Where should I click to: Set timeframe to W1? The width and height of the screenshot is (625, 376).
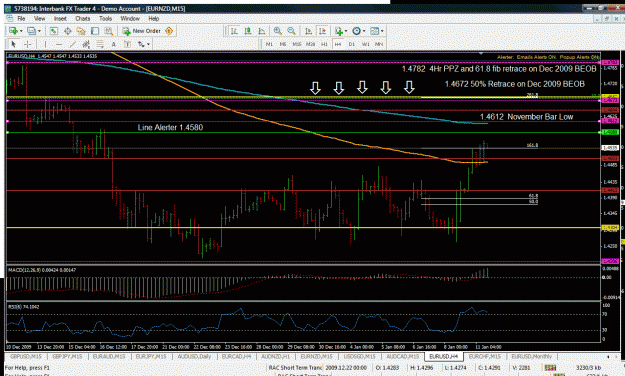tap(366, 44)
